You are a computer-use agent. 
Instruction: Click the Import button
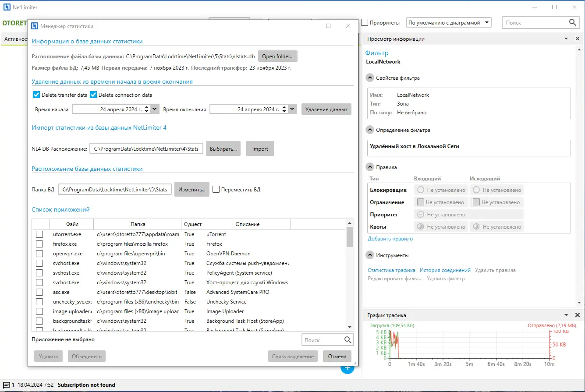click(x=260, y=149)
